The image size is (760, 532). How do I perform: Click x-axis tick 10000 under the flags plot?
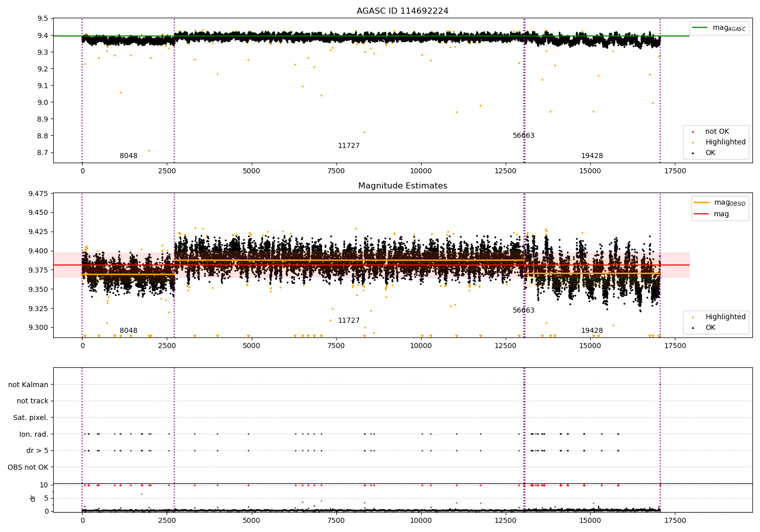(421, 521)
